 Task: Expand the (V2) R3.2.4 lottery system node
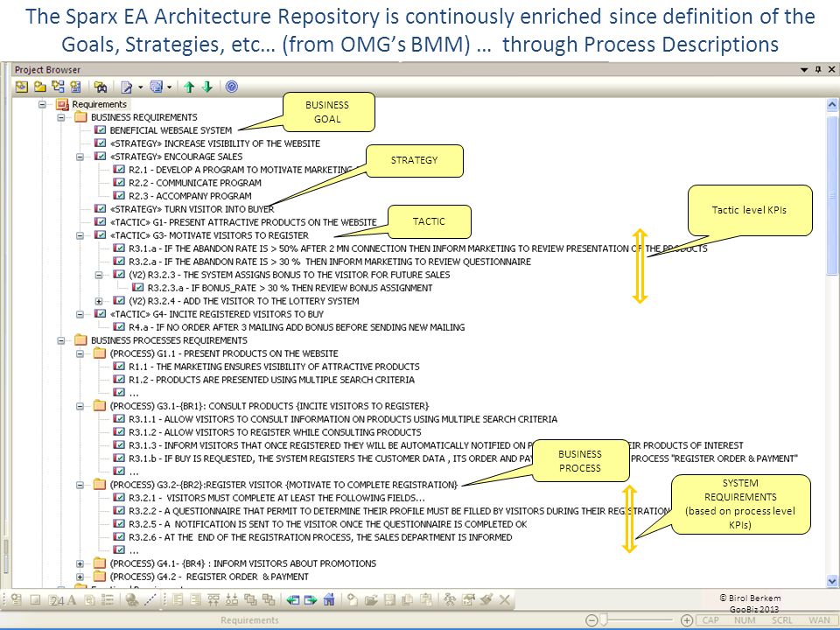tap(99, 301)
